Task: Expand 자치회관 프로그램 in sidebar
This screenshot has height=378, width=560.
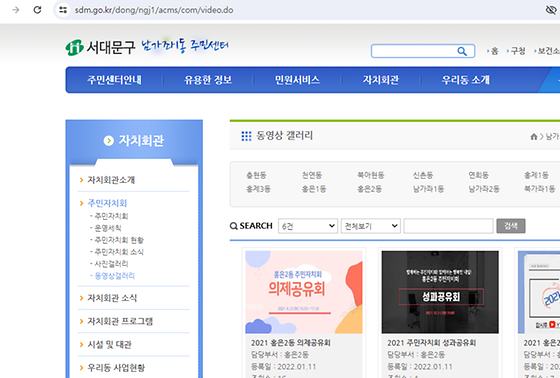Action: [x=120, y=321]
